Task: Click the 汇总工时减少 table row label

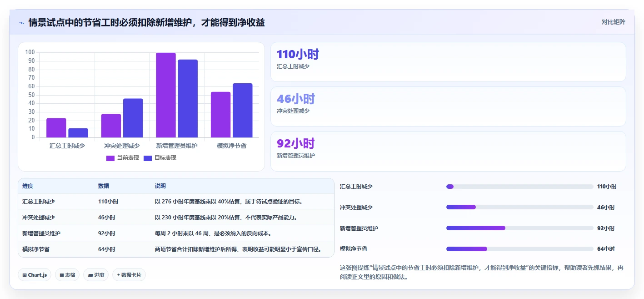Action: pos(39,201)
